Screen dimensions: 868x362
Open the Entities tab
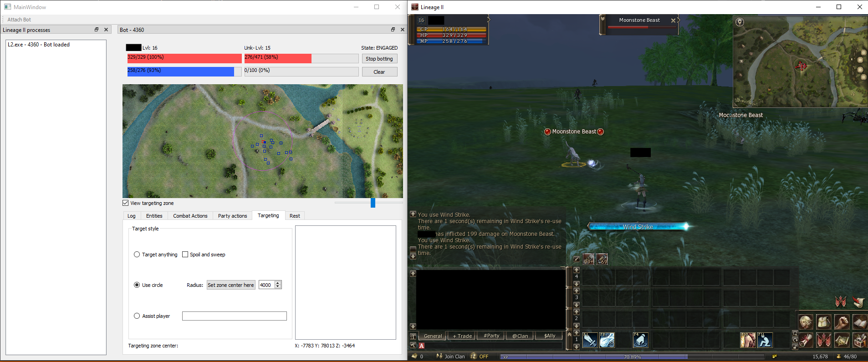pyautogui.click(x=154, y=216)
